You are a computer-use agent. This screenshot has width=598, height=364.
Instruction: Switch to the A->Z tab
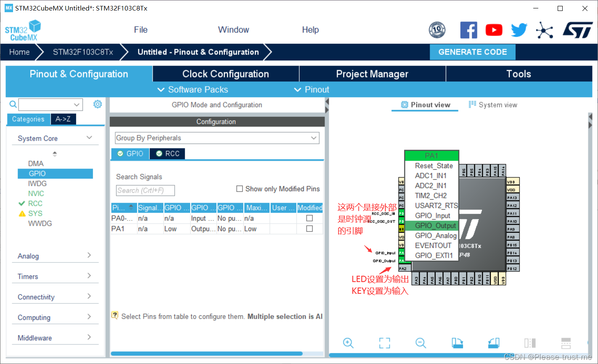63,119
